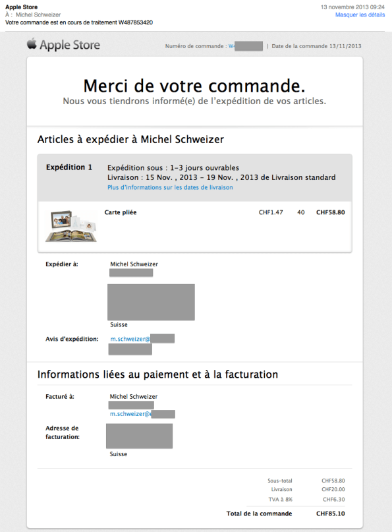The width and height of the screenshot is (392, 532).
Task: Click the 'Merci de votre commande' heading
Action: click(196, 86)
